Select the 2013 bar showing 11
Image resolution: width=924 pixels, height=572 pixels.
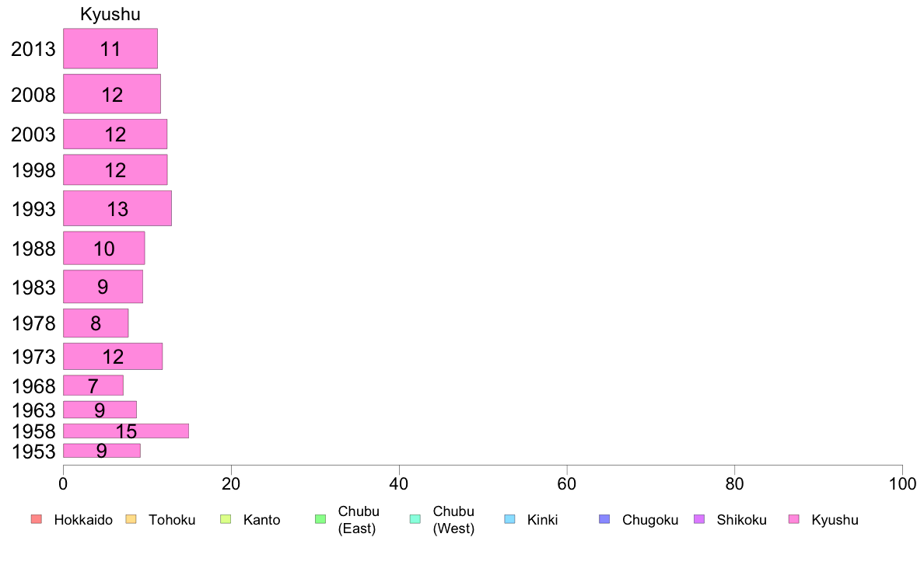110,48
